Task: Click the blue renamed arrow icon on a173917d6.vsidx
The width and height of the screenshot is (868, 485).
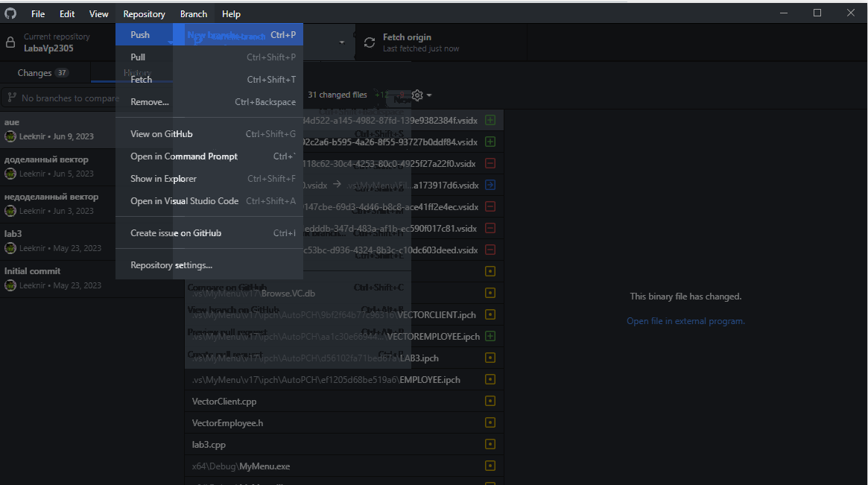Action: pyautogui.click(x=490, y=184)
